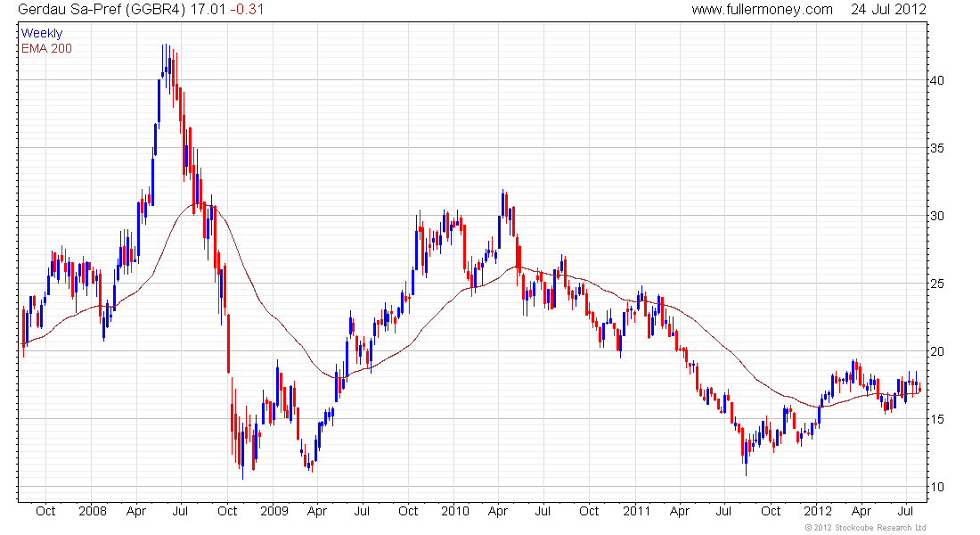Click the y-axis label 10

[937, 487]
